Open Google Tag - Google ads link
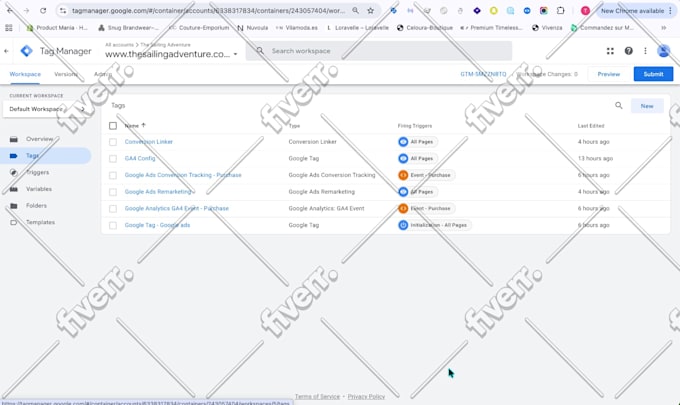The image size is (680, 405). (157, 225)
